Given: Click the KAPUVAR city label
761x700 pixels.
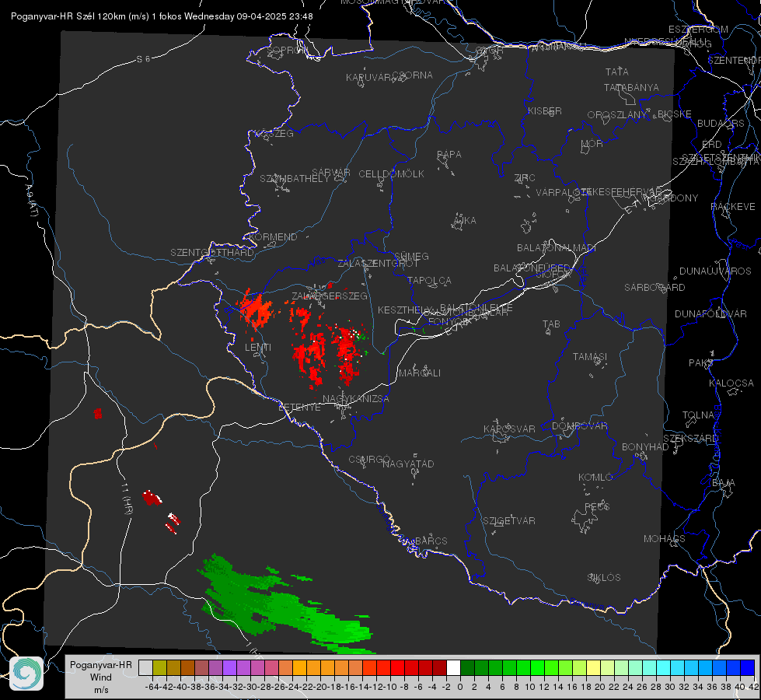Looking at the screenshot, I should (x=368, y=78).
